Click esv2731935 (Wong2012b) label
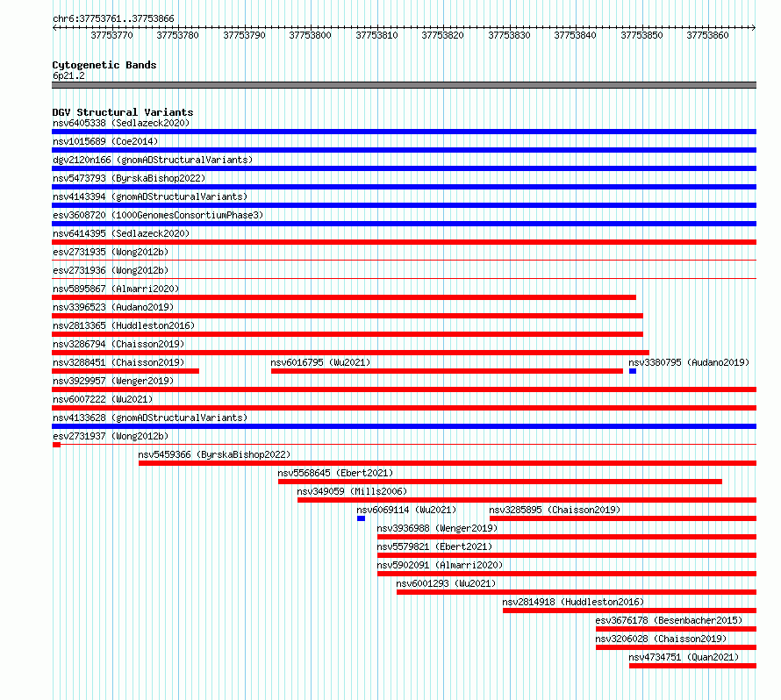 (111, 252)
